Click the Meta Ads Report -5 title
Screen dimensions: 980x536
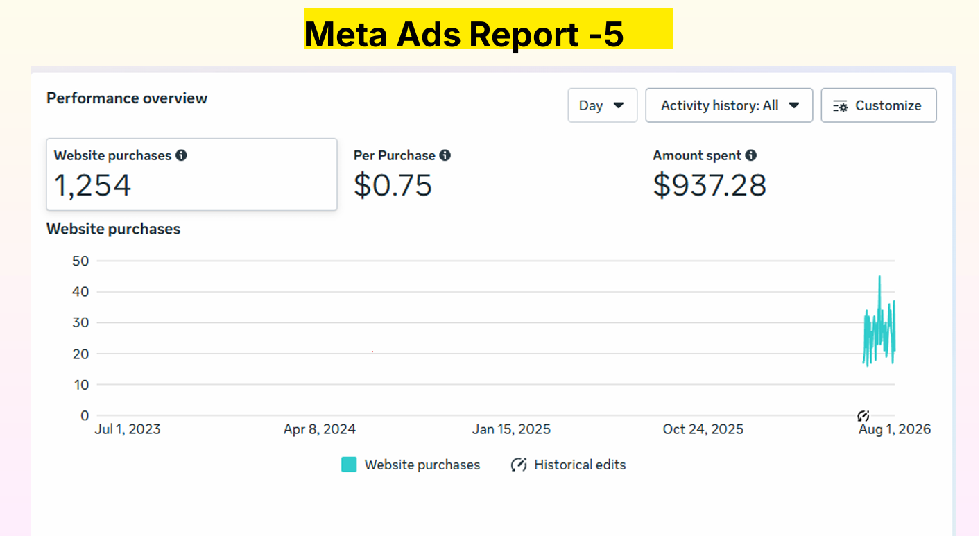coord(465,33)
